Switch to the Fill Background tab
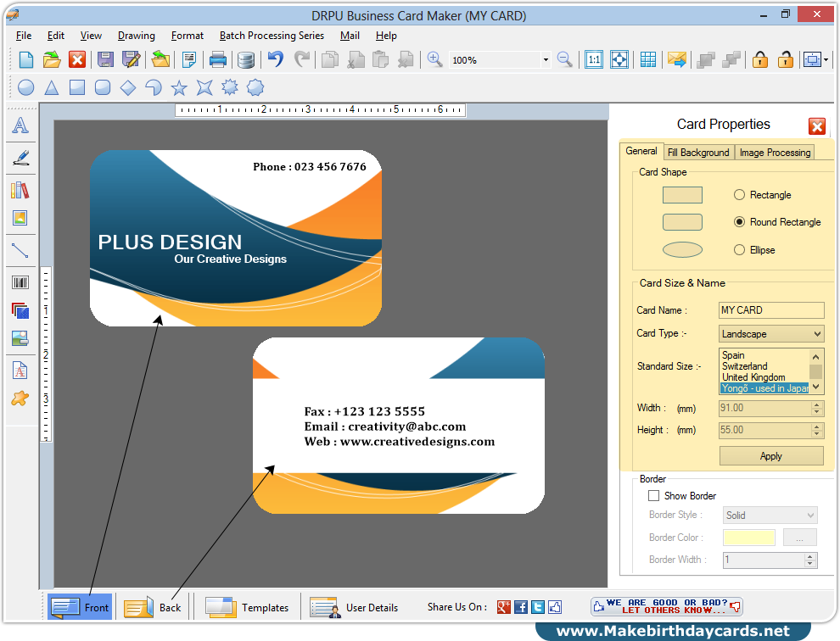 (x=698, y=153)
